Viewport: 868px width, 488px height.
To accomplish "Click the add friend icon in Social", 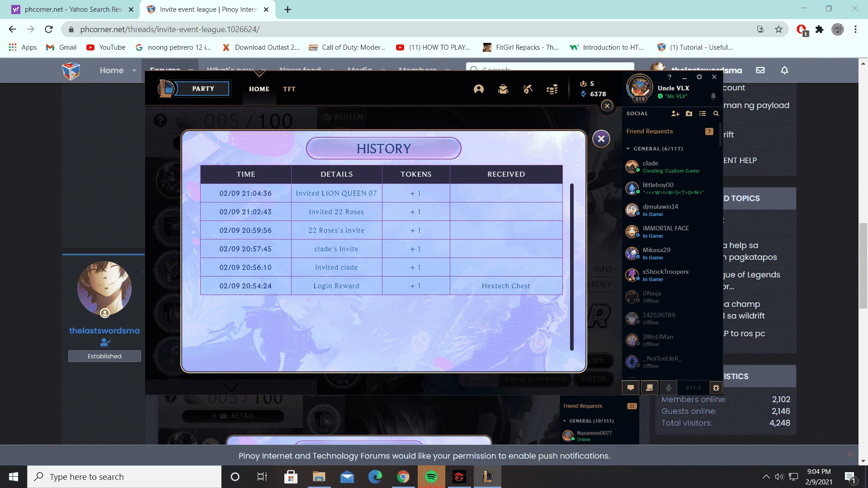I will [675, 113].
